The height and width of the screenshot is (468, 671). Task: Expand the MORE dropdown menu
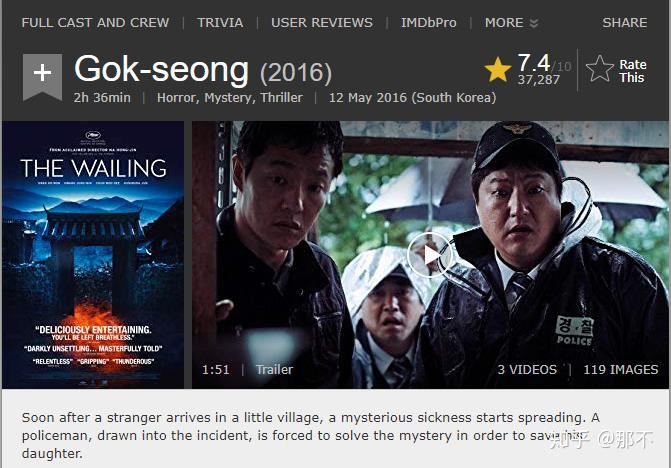[511, 23]
